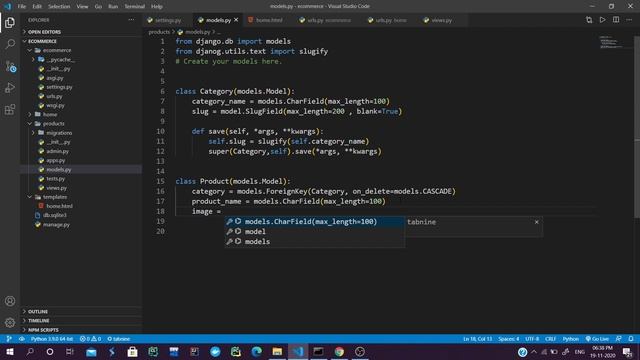Open the Manage gear menu
Screen dimensions: 640x360
click(10, 323)
